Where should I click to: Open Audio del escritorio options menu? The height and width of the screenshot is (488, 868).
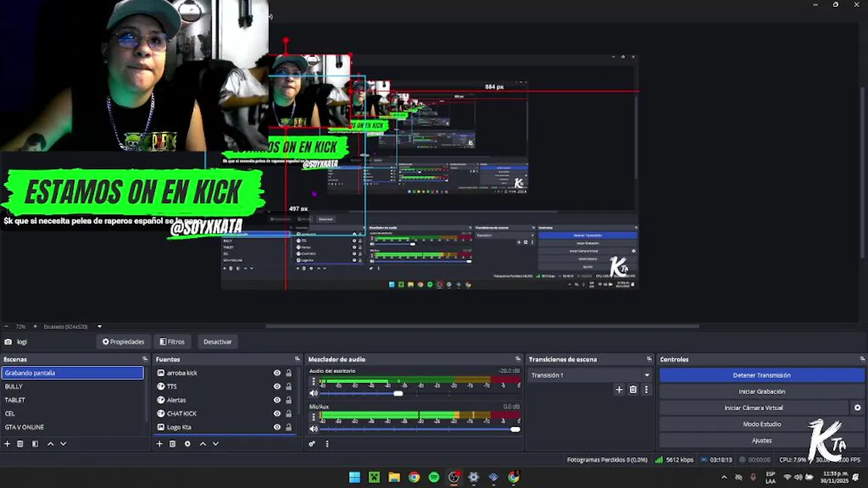[x=313, y=382]
